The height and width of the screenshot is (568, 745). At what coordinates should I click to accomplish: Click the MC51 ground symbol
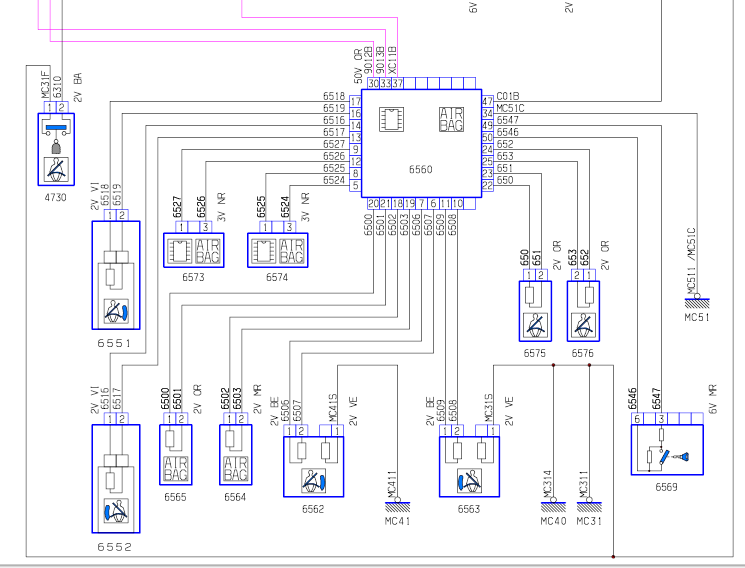coord(697,301)
